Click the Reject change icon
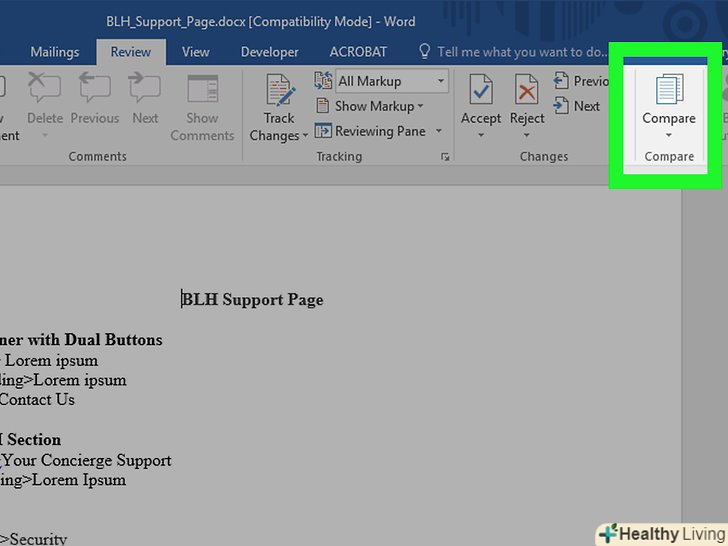 (x=526, y=92)
